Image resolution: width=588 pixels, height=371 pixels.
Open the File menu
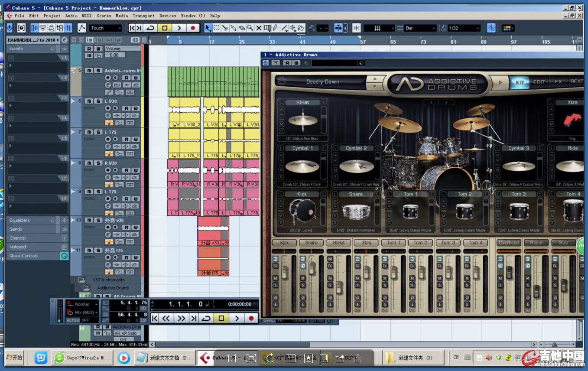(19, 16)
